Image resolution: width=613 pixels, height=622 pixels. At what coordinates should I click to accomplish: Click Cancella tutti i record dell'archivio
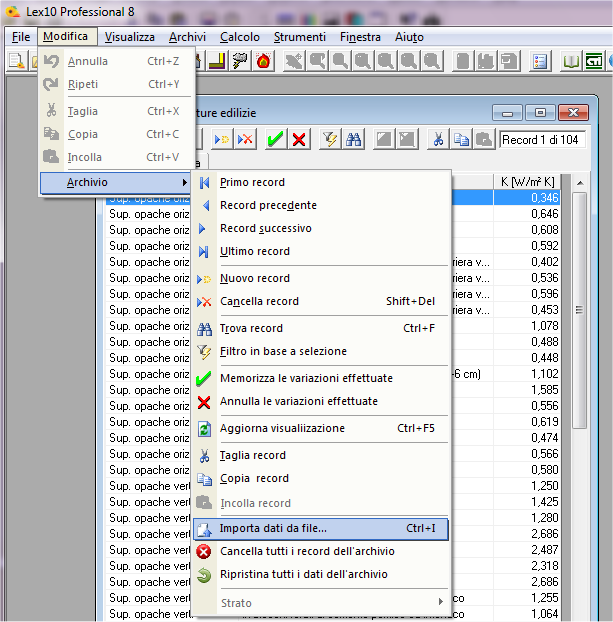point(321,551)
